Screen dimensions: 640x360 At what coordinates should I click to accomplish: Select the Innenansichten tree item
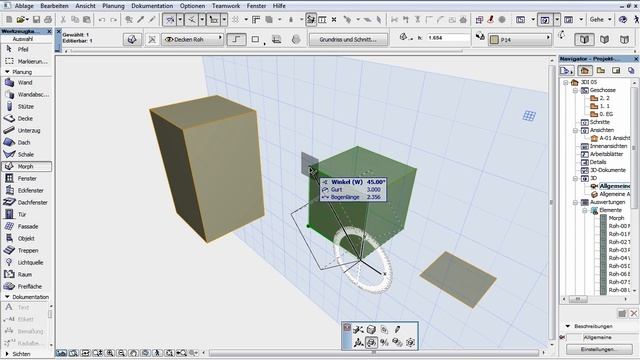pos(608,146)
